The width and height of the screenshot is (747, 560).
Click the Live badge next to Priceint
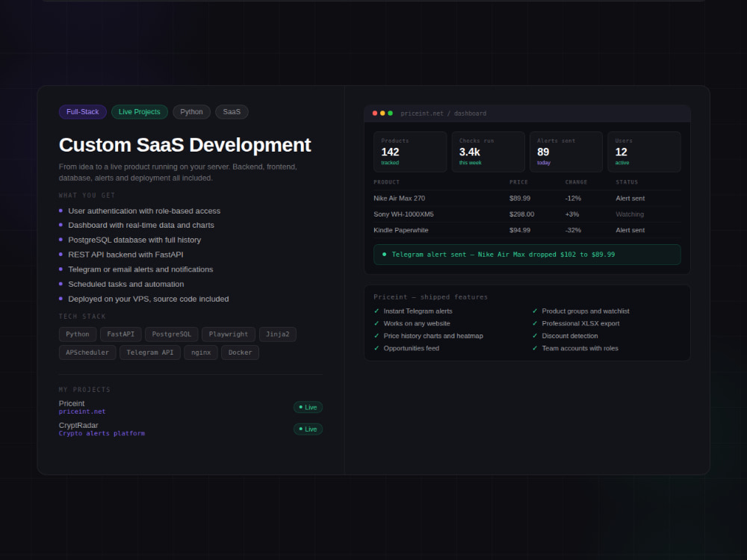(x=308, y=407)
